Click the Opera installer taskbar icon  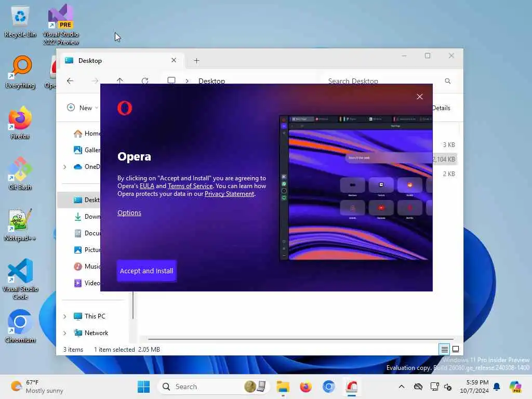tap(352, 387)
